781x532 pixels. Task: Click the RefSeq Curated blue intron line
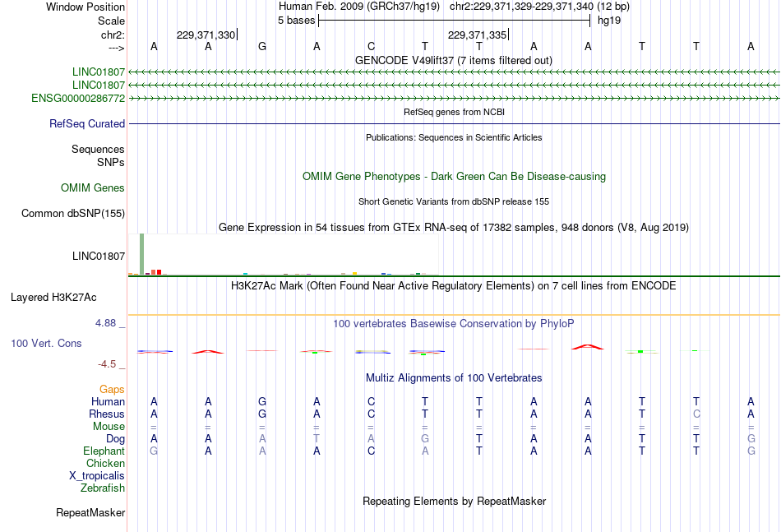click(x=455, y=123)
